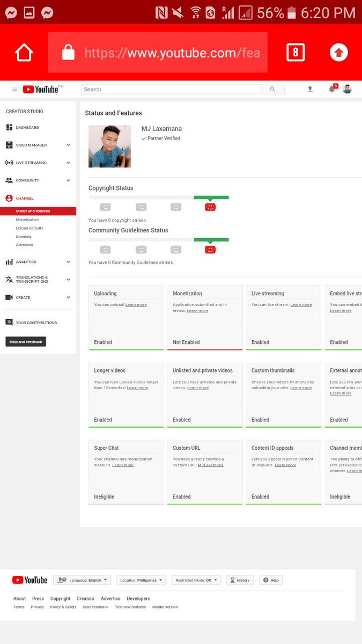Click the Help button in footer
Screen dimensions: 362x644
[271, 580]
